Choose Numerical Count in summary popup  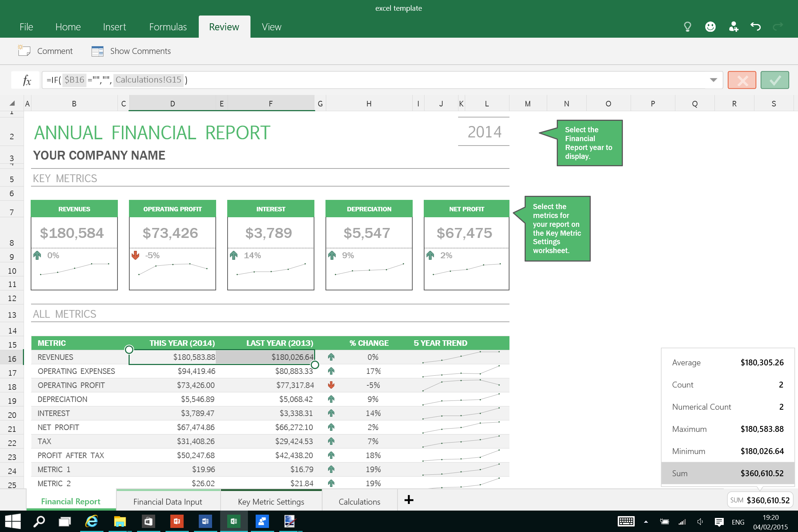pos(728,407)
